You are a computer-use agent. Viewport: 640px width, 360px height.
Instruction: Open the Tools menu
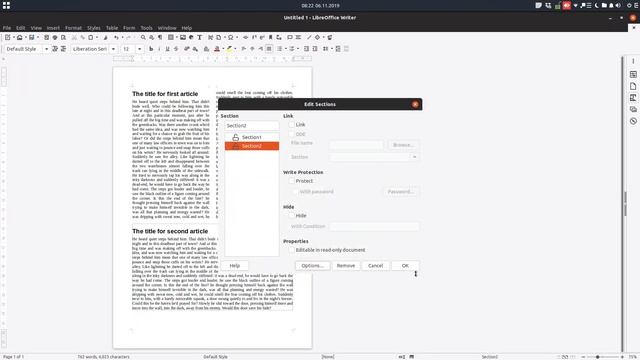(x=146, y=28)
